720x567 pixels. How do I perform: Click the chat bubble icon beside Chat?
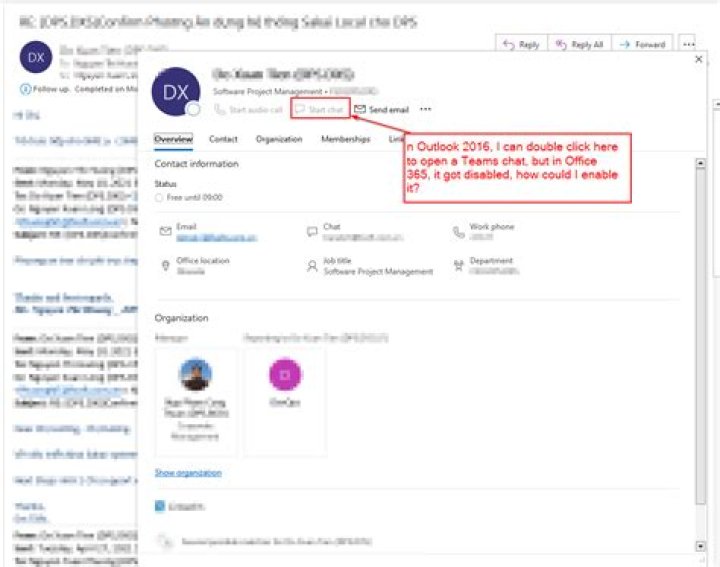click(x=312, y=231)
